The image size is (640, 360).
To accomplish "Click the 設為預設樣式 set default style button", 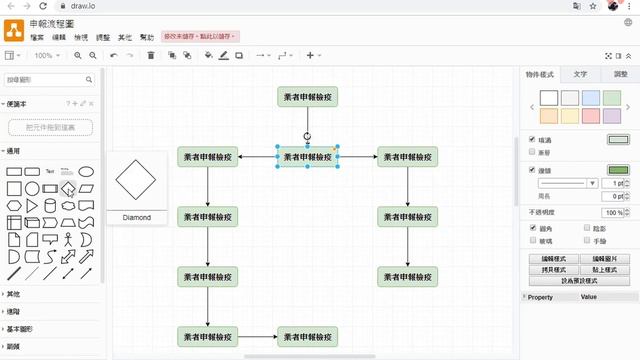I will pyautogui.click(x=579, y=281).
